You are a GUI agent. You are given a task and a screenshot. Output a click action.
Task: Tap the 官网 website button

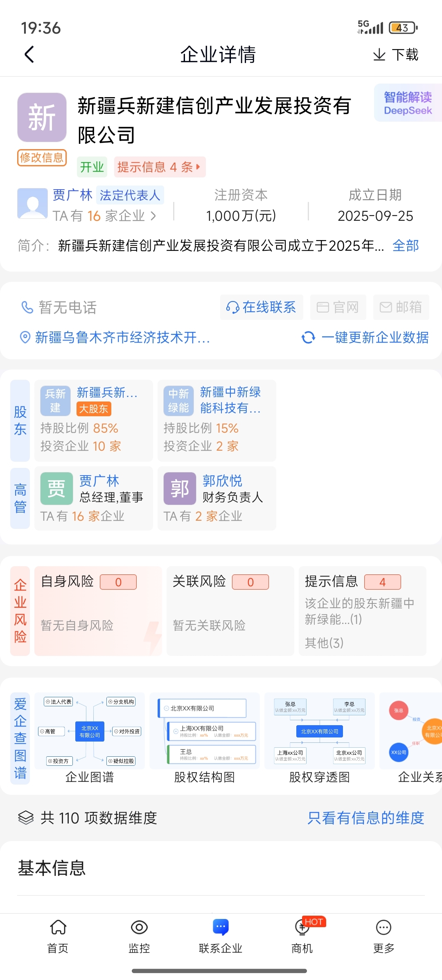pos(338,307)
